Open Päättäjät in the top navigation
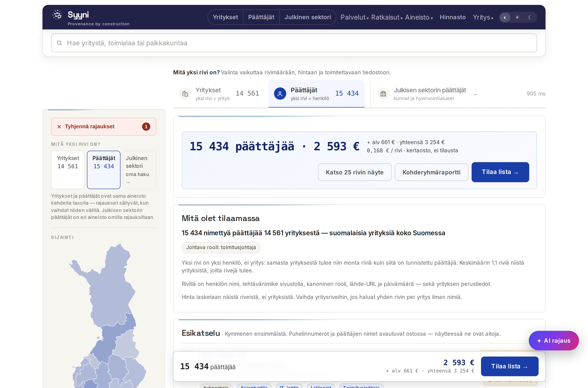 [261, 17]
